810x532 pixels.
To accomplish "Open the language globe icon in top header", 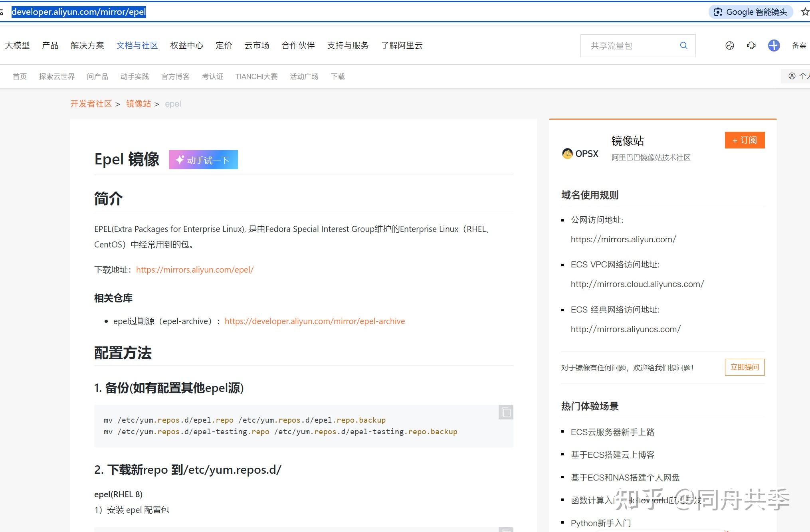I will 730,45.
